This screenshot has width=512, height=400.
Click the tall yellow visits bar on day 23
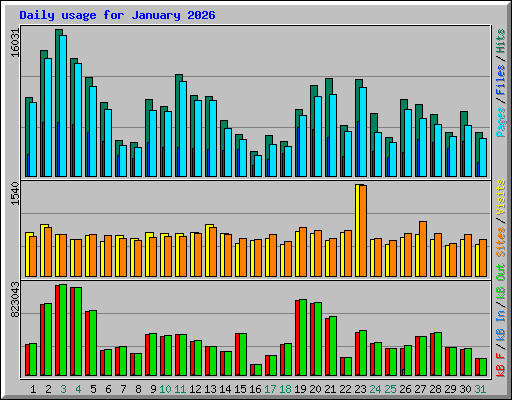(357, 230)
